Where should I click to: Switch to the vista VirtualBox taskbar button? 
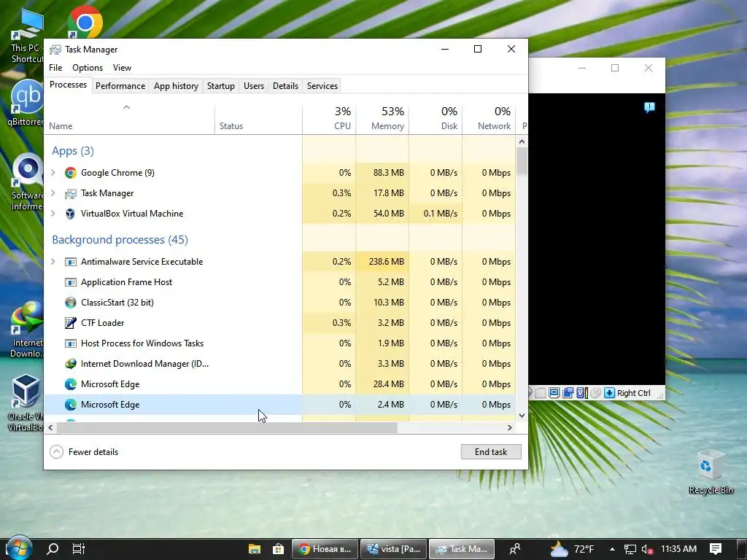coord(393,549)
